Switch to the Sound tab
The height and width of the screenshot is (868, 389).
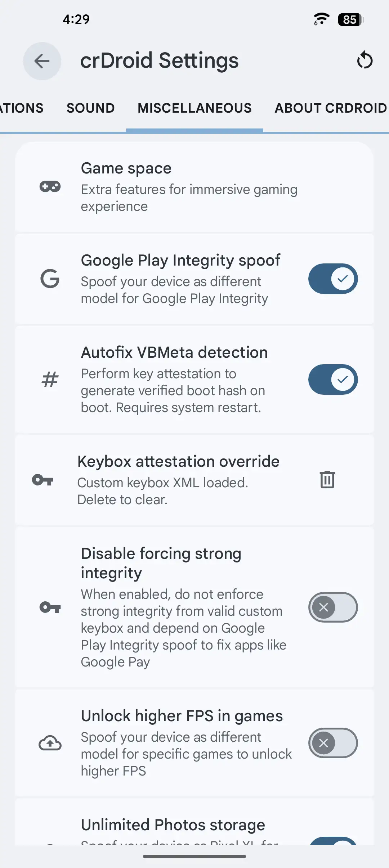tap(90, 108)
